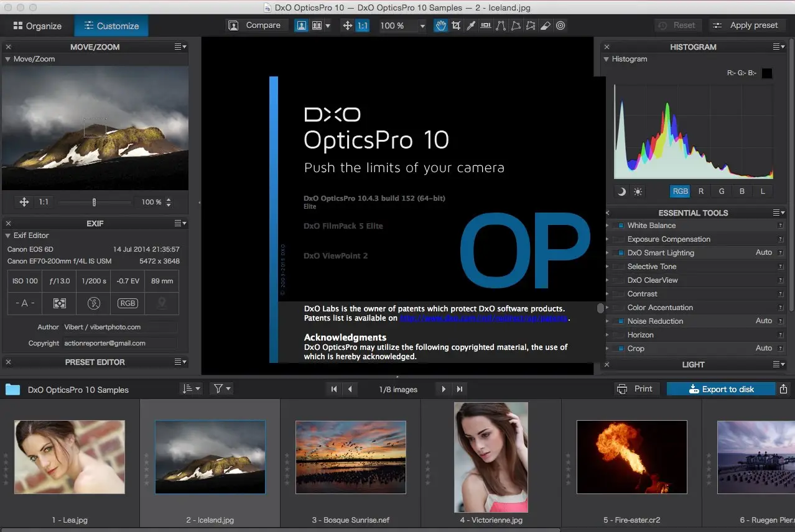
Task: Click the histogram color readout swatch
Action: point(767,73)
